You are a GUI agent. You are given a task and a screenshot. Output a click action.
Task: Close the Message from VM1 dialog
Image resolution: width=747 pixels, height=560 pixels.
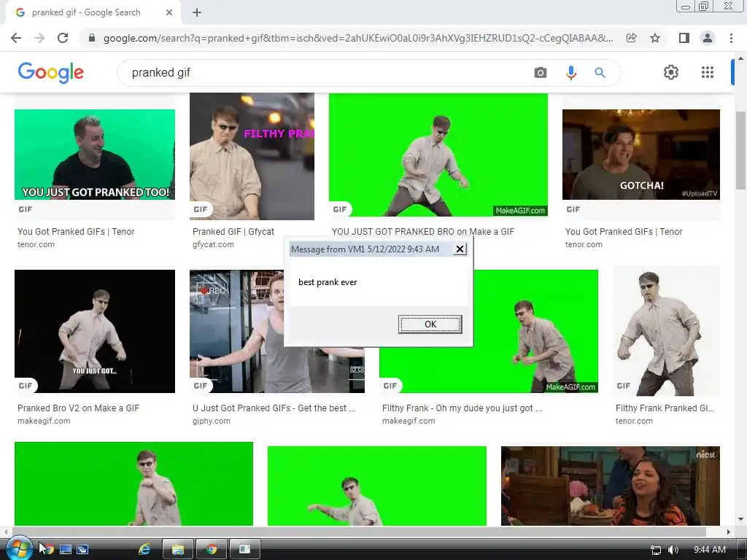[460, 249]
